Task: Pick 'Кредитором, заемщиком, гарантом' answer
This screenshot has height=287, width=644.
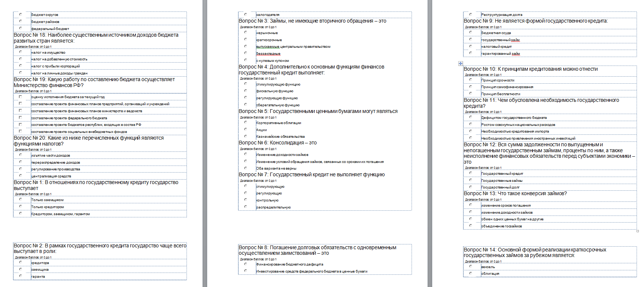Action: tap(21, 213)
